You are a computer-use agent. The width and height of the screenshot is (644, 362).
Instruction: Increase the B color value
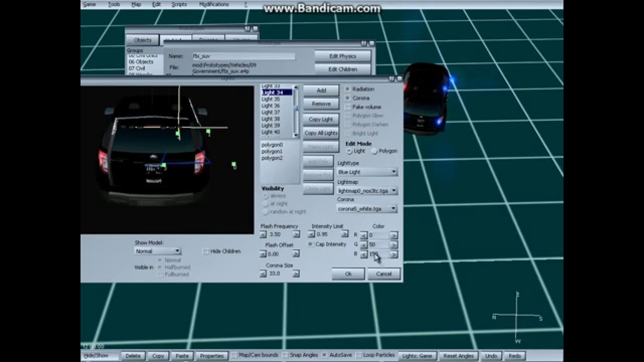[x=394, y=255]
